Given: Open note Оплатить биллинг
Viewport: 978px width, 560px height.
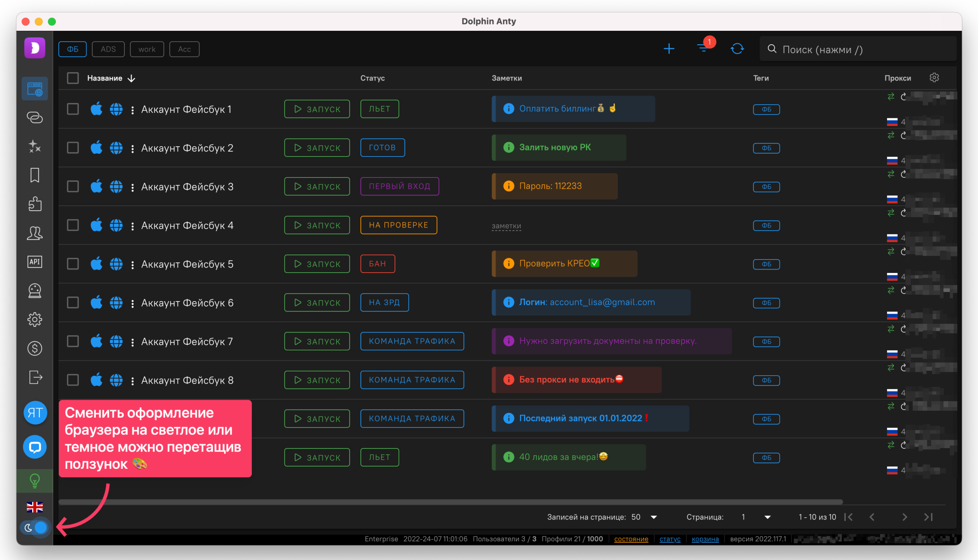Looking at the screenshot, I should tap(573, 109).
